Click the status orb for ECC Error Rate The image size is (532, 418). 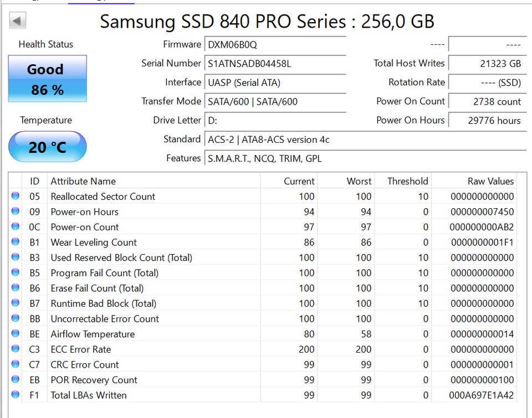point(16,349)
